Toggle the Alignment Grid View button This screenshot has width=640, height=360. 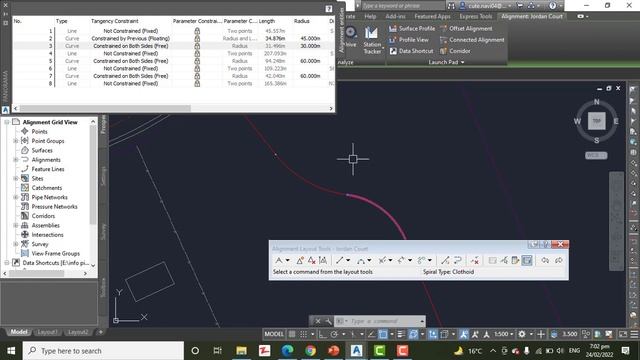click(527, 260)
